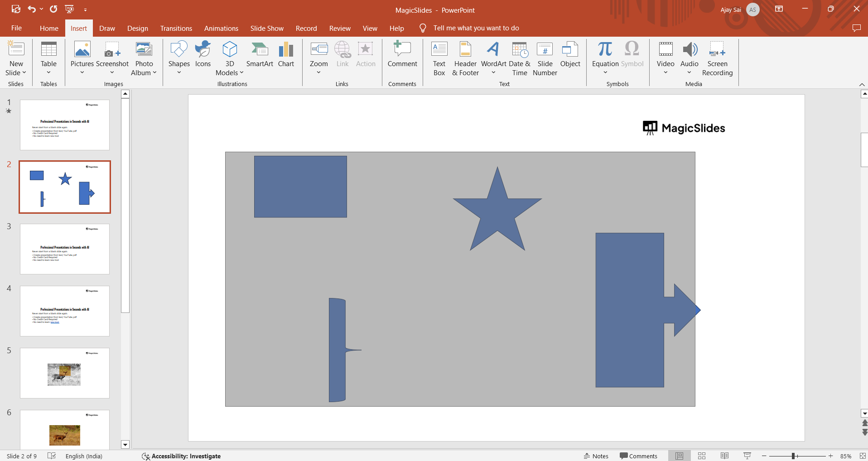Switch to Slide Sorter view
The image size is (868, 461).
click(702, 456)
